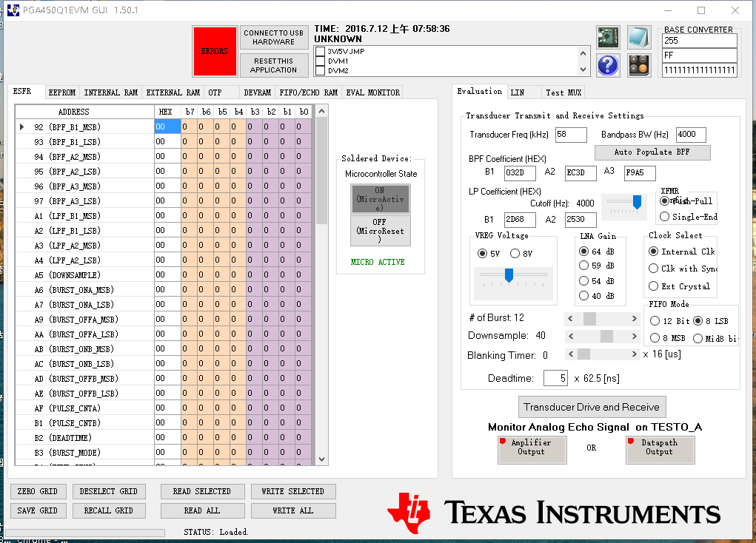Click READ ALL button
The image size is (756, 543).
tap(202, 510)
